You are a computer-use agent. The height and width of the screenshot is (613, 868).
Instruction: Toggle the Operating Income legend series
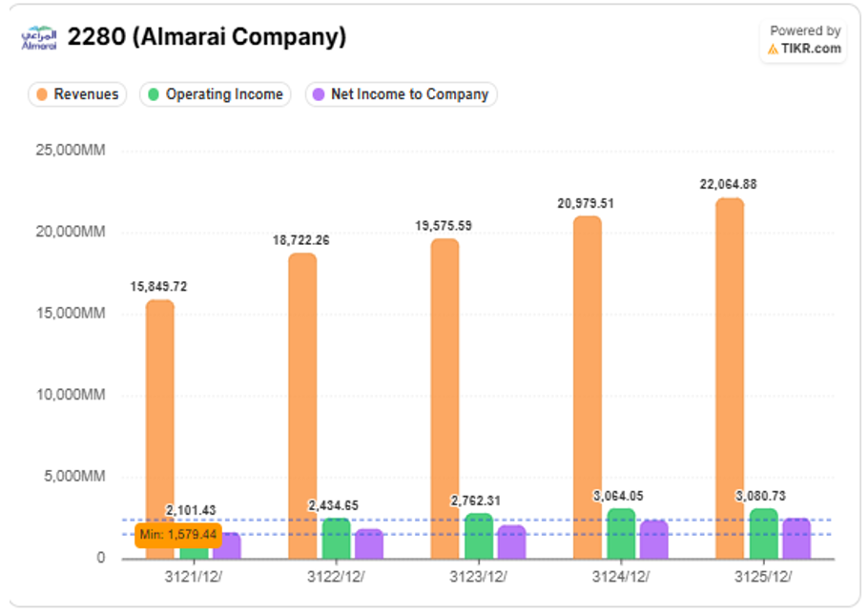click(x=216, y=94)
